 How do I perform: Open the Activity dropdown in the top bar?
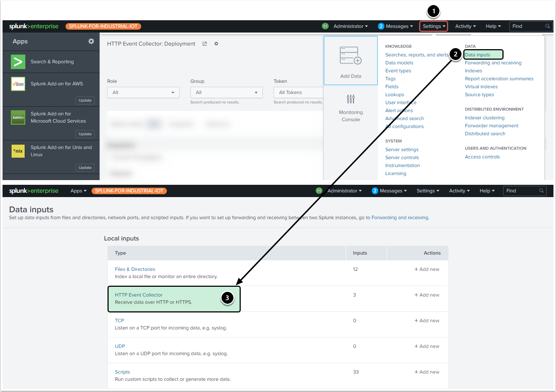pyautogui.click(x=466, y=26)
